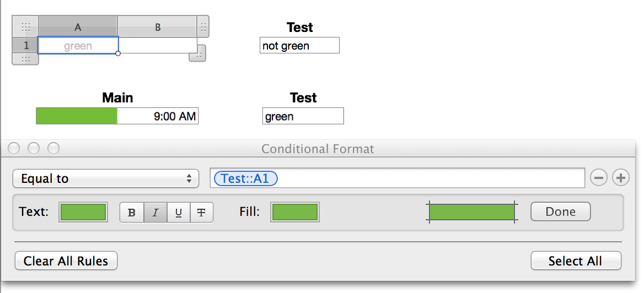Click the table resize corner handle
644x293 pixels.
pos(197,54)
